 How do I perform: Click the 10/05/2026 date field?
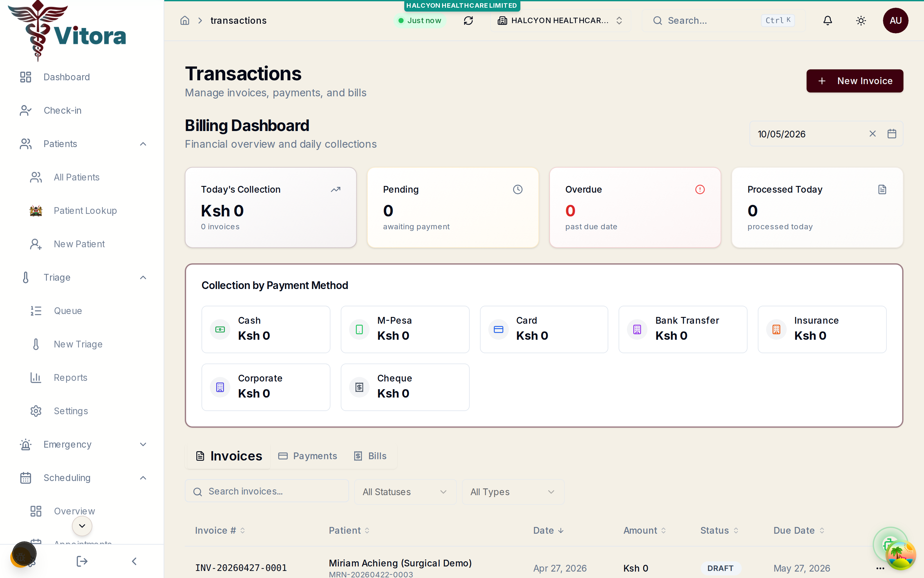pos(826,134)
